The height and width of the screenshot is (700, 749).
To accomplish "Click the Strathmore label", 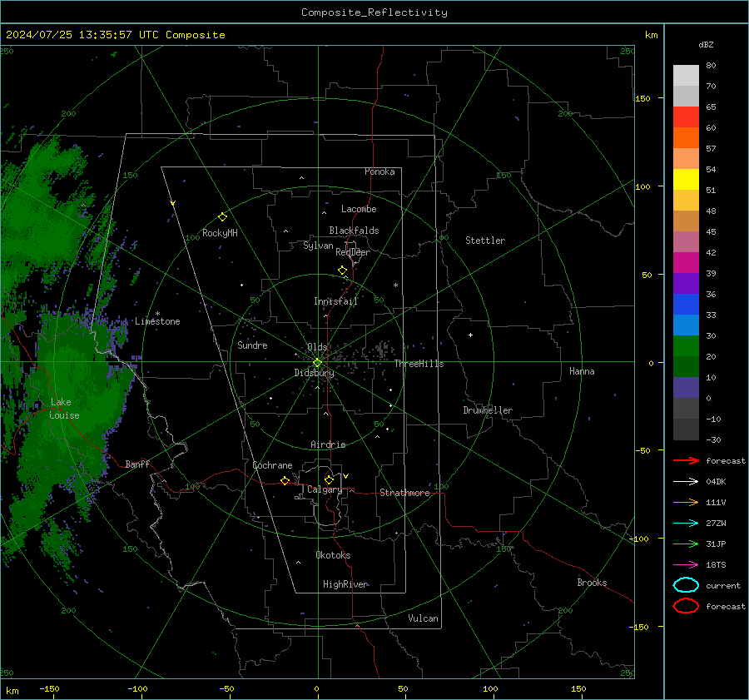I will tap(405, 493).
